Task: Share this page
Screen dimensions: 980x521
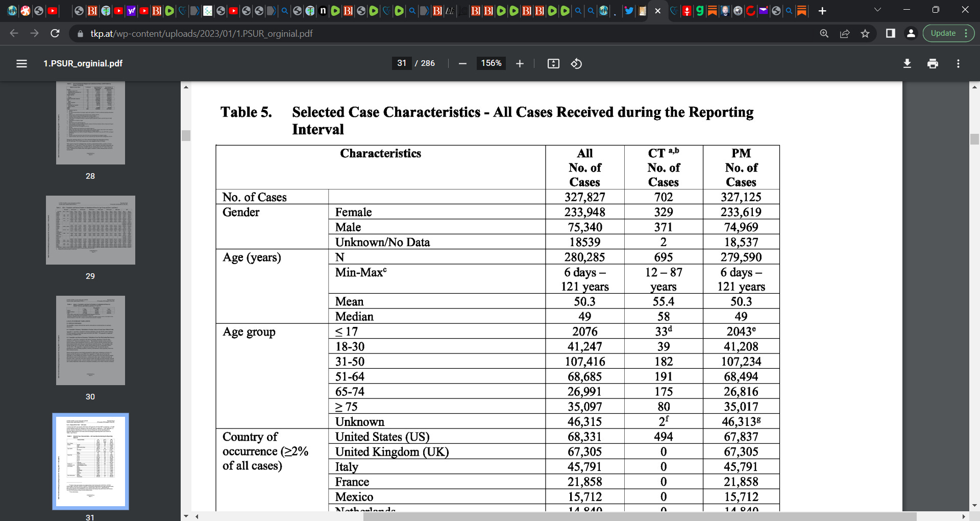Action: [845, 33]
